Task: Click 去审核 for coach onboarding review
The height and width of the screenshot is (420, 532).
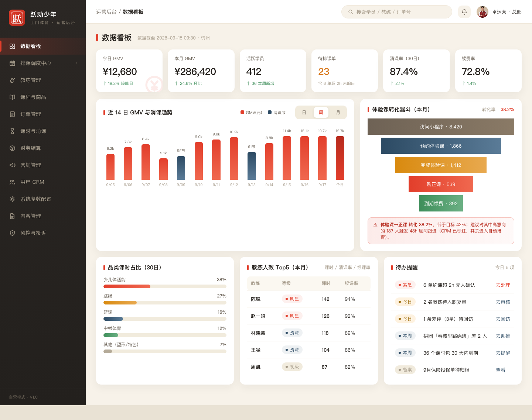Action: (x=503, y=302)
